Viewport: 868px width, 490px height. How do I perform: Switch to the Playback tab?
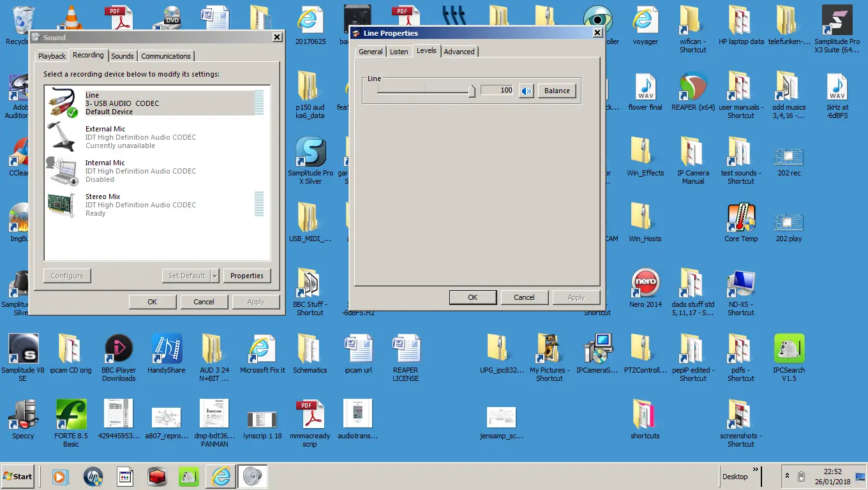pos(52,56)
